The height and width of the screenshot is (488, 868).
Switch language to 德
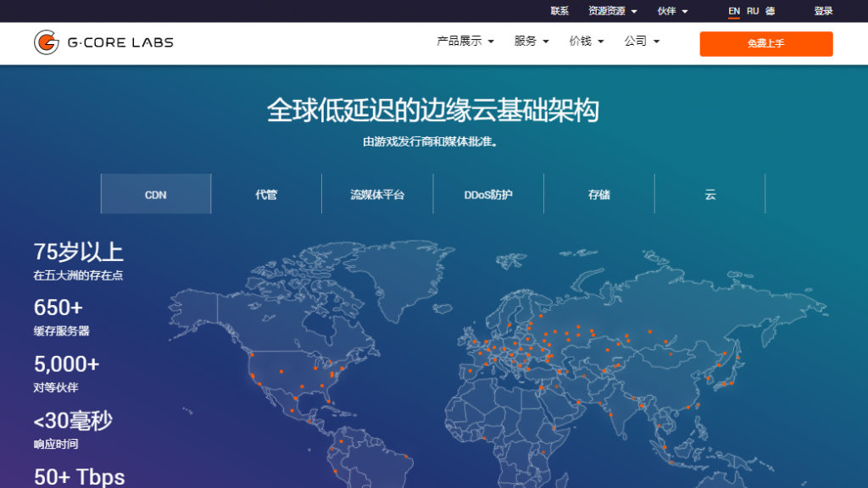point(771,11)
